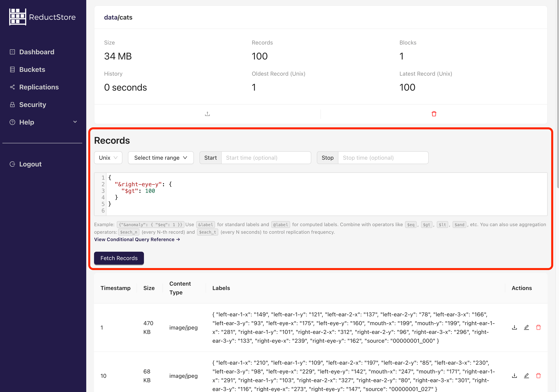Edit labels of record 10 via pencil icon

pos(526,375)
